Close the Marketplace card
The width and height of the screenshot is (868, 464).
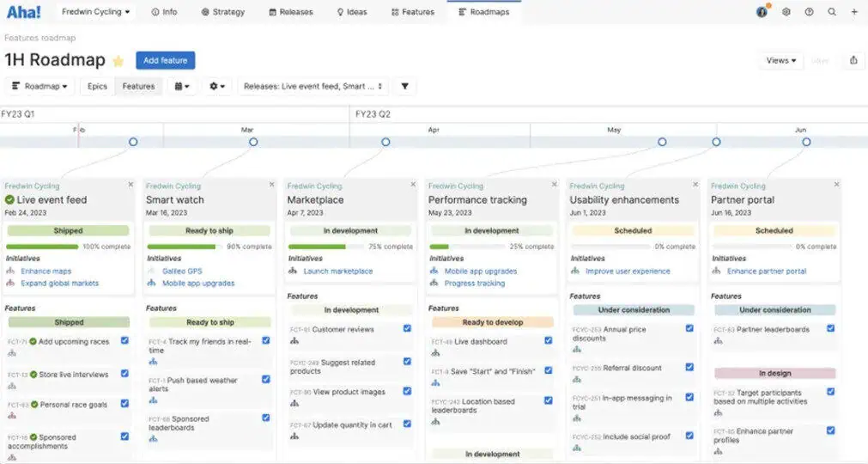(413, 185)
